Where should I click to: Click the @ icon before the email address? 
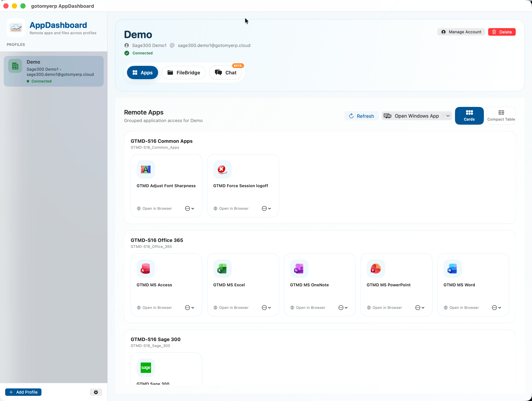pos(172,46)
